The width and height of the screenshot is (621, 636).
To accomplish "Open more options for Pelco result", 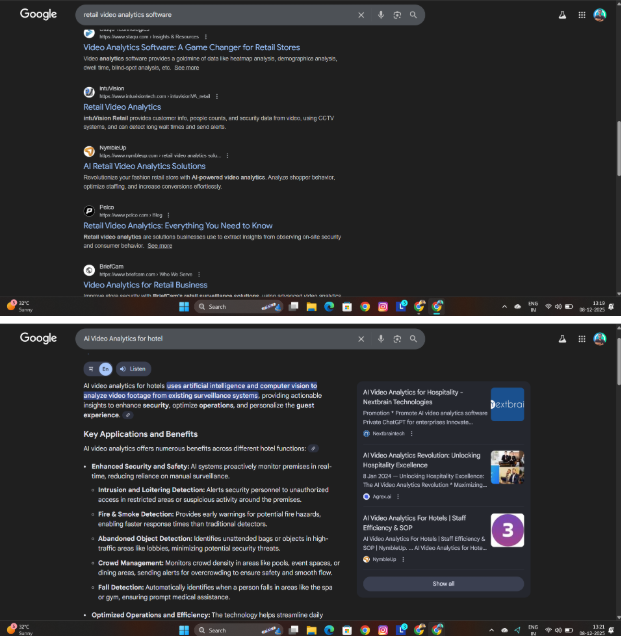I will [x=168, y=215].
